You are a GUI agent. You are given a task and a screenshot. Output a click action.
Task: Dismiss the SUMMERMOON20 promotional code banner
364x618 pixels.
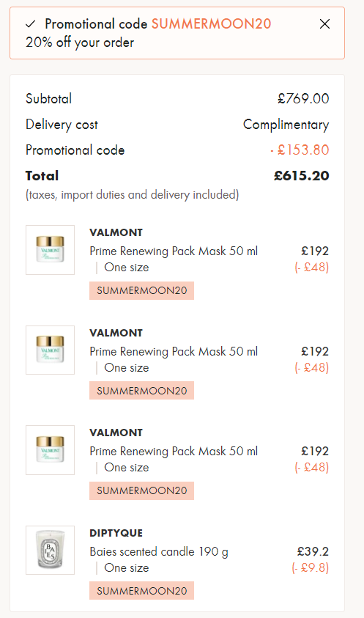(x=324, y=24)
